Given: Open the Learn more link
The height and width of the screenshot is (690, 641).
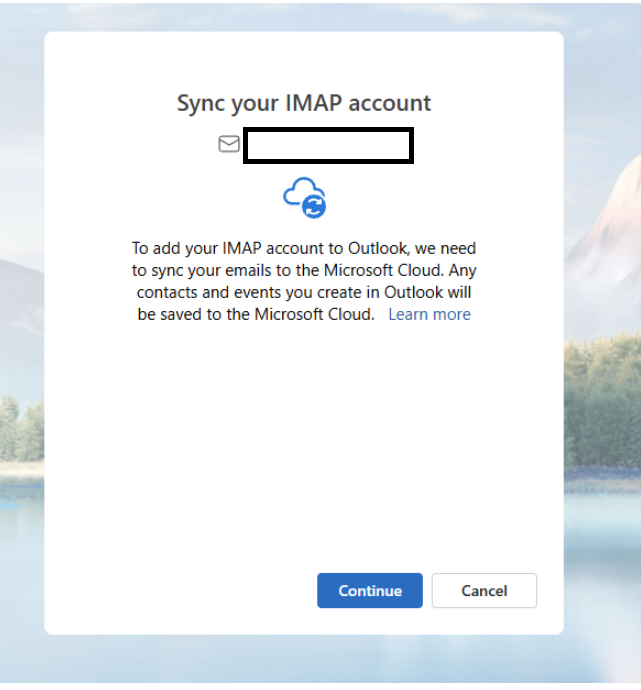Looking at the screenshot, I should tap(429, 314).
